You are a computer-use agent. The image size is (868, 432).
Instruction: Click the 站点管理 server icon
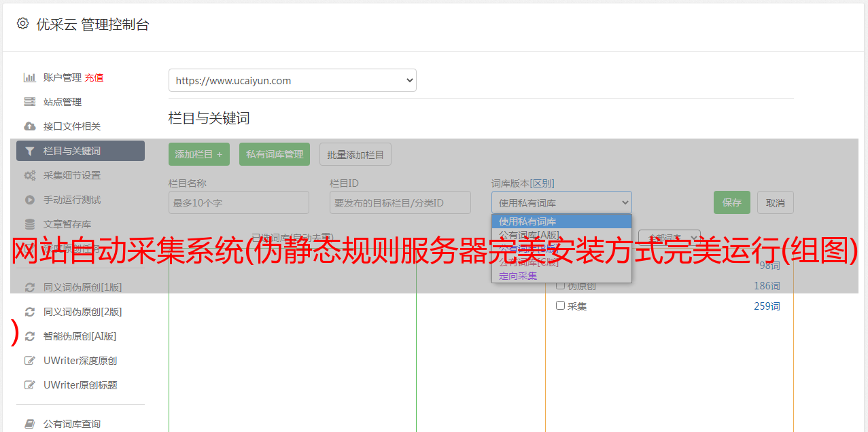pyautogui.click(x=30, y=102)
